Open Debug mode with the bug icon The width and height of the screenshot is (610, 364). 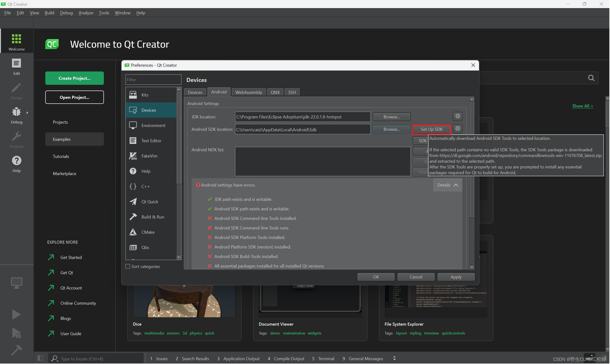(x=16, y=115)
